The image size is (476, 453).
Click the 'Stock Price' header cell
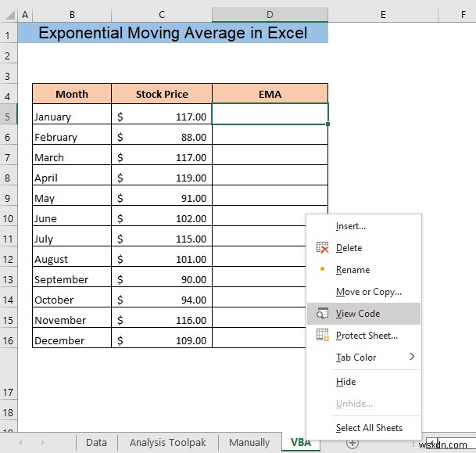(162, 94)
